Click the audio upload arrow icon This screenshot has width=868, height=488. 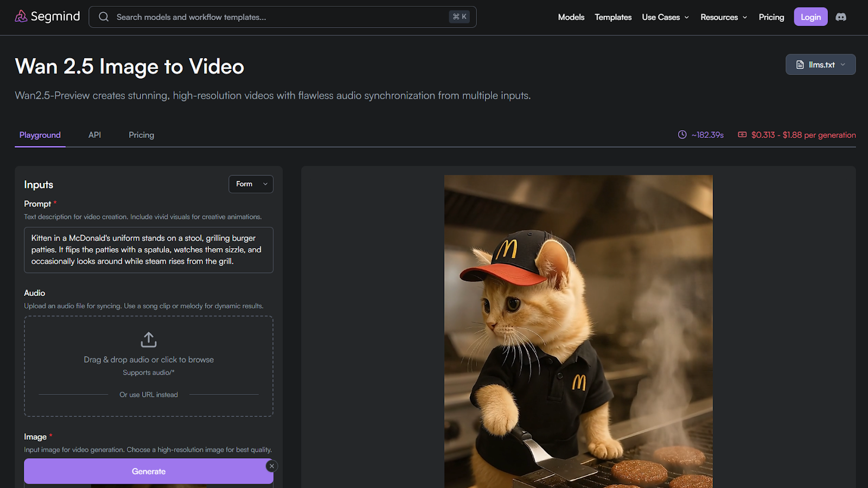149,340
